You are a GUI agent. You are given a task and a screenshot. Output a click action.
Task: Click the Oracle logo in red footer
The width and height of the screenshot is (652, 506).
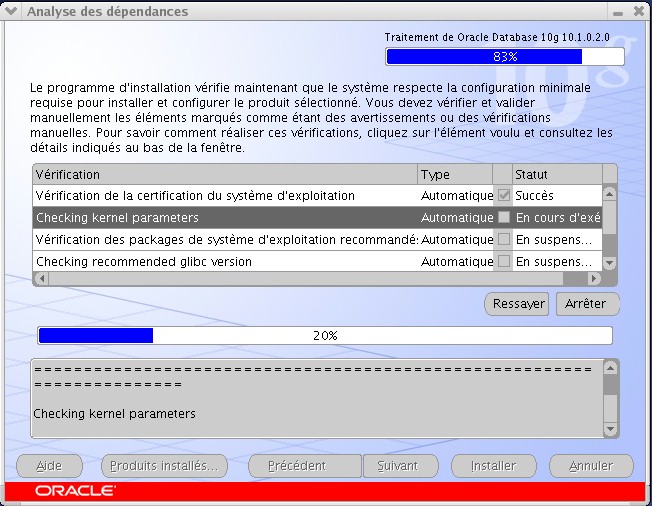75,491
